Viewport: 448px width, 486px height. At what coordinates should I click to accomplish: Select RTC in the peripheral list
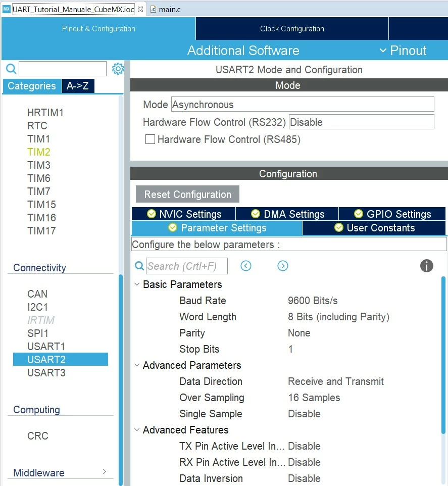[37, 125]
